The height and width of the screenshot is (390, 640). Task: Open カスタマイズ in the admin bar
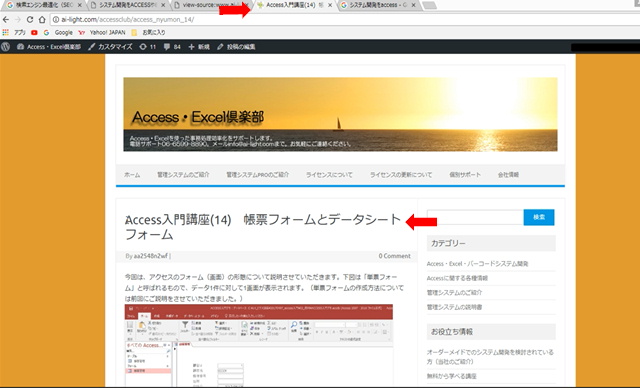(x=110, y=47)
